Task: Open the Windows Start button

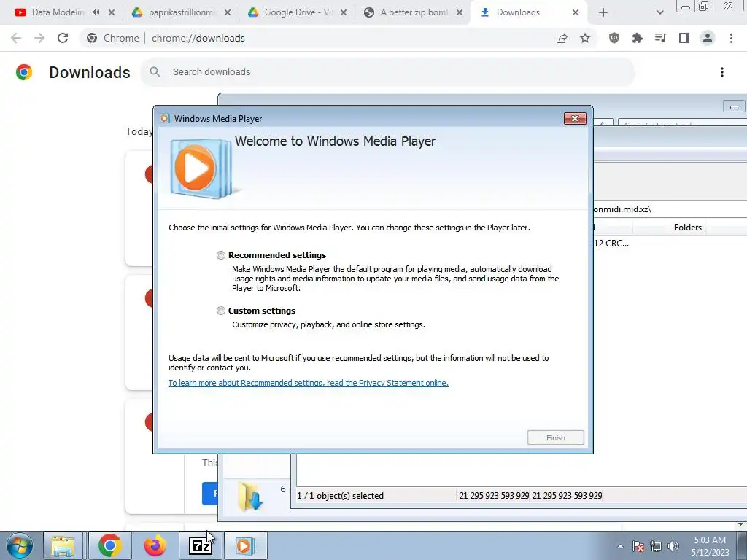Action: click(x=19, y=545)
